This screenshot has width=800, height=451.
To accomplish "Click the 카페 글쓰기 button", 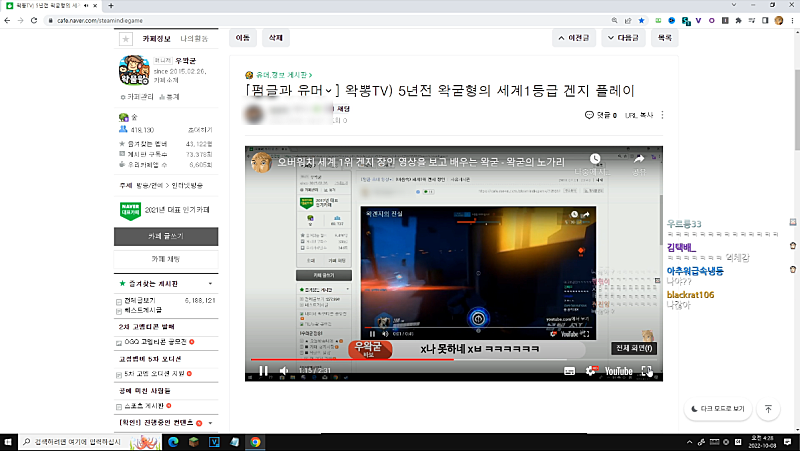I will click(166, 236).
